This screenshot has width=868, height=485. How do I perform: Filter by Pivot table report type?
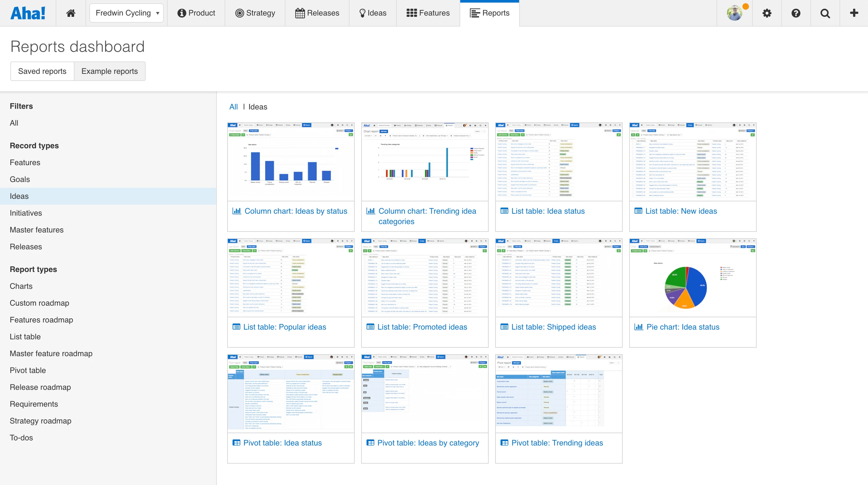click(28, 370)
